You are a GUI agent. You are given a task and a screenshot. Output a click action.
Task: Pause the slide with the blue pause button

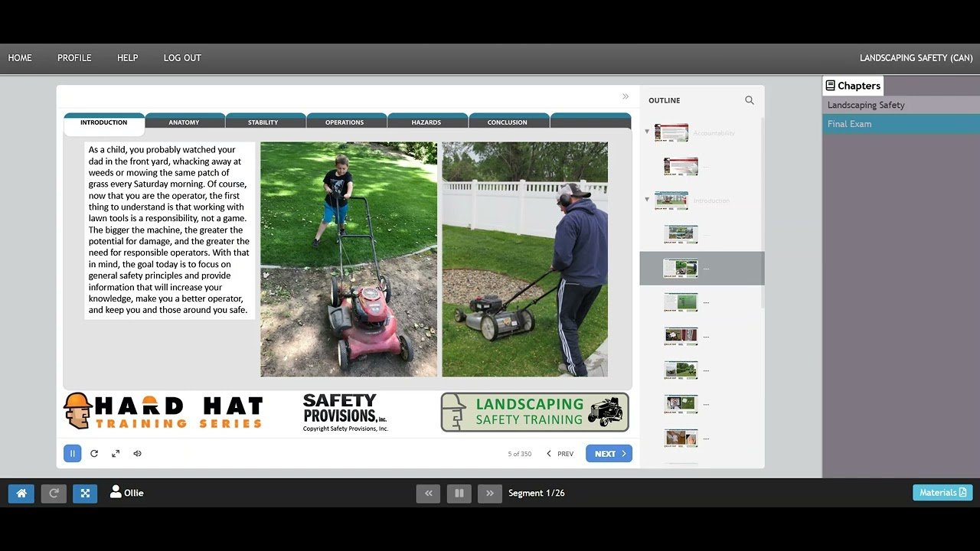click(x=72, y=454)
